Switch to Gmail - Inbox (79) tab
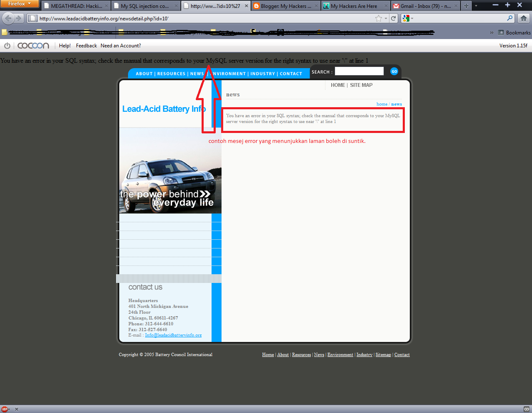This screenshot has width=532, height=413. click(x=426, y=6)
